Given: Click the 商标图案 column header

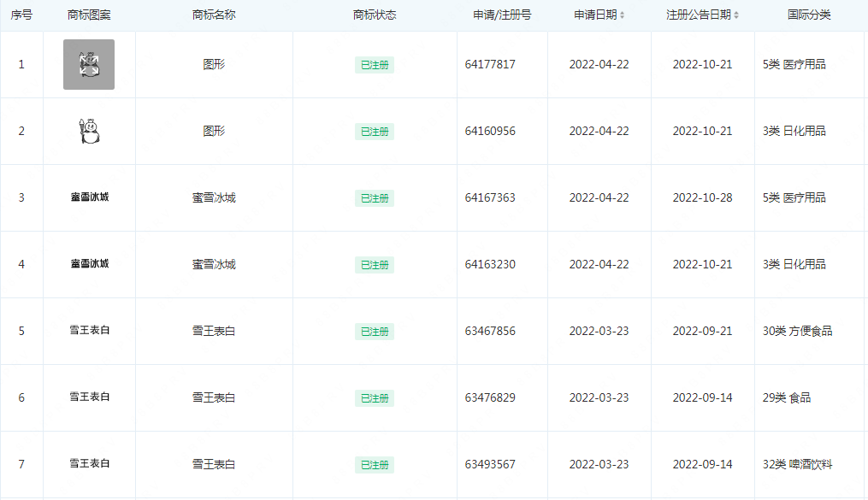Looking at the screenshot, I should (x=89, y=15).
